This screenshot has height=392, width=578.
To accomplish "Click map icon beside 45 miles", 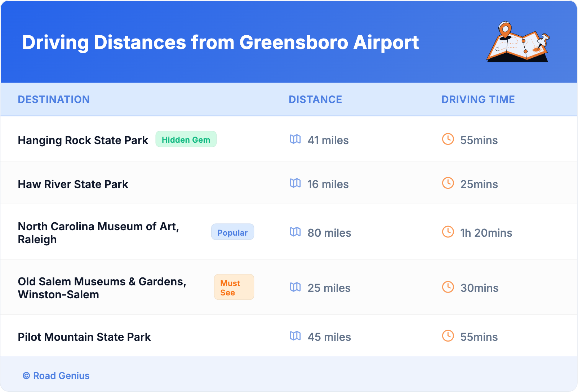I will [295, 336].
